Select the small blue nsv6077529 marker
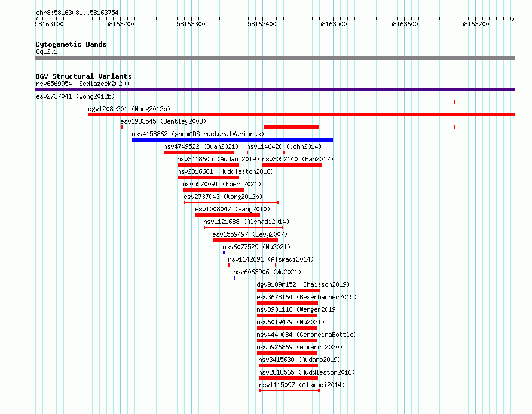This screenshot has height=414, width=532. point(224,253)
